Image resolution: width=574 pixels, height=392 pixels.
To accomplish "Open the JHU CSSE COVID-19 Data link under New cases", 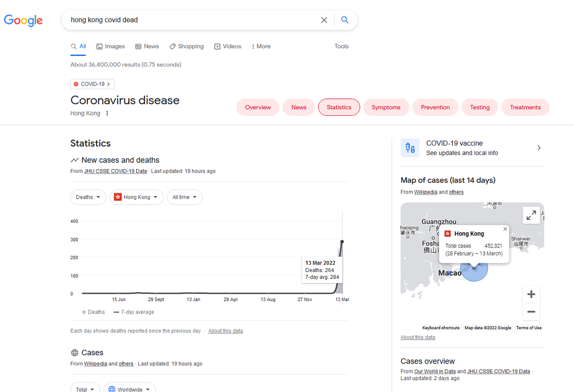I will (x=115, y=171).
